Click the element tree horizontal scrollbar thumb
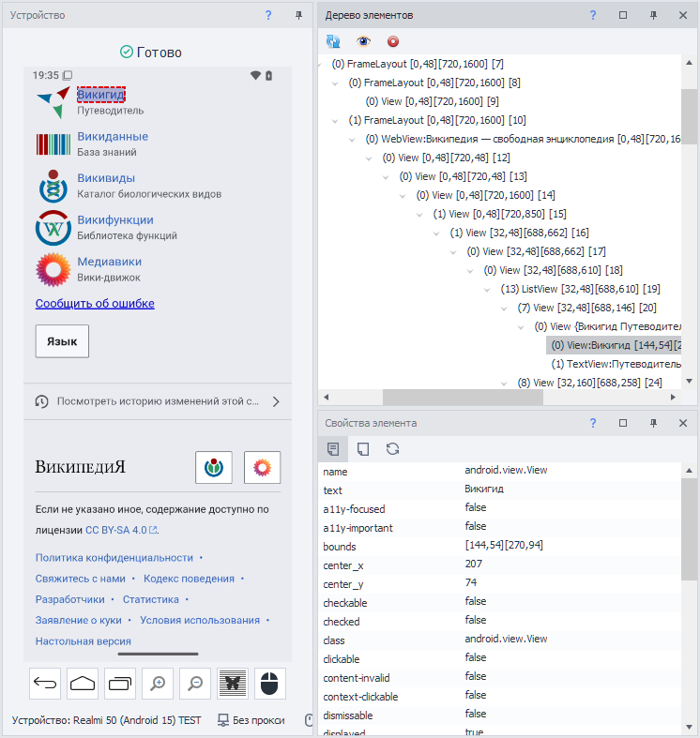700x738 pixels. tap(463, 398)
